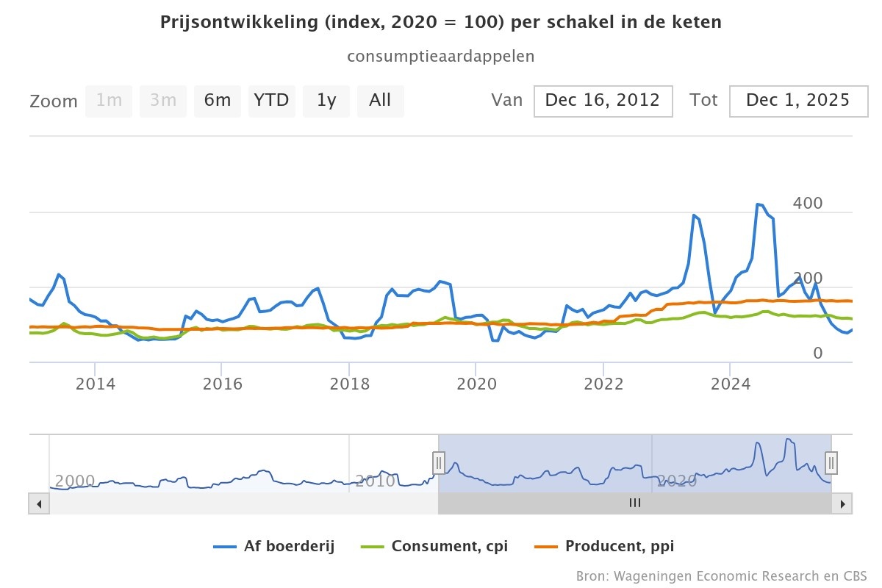Edit the 'Tot' end date field
This screenshot has height=588, width=882.
(798, 101)
